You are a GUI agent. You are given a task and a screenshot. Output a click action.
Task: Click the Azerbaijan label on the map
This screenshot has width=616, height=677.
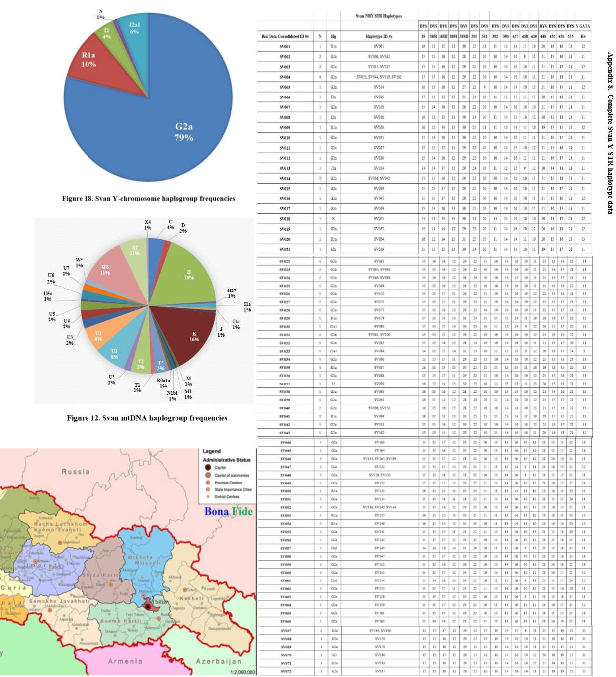click(x=219, y=661)
